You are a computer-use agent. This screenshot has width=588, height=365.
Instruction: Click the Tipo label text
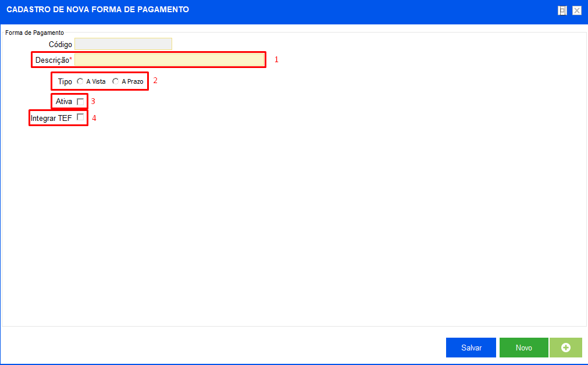point(65,81)
